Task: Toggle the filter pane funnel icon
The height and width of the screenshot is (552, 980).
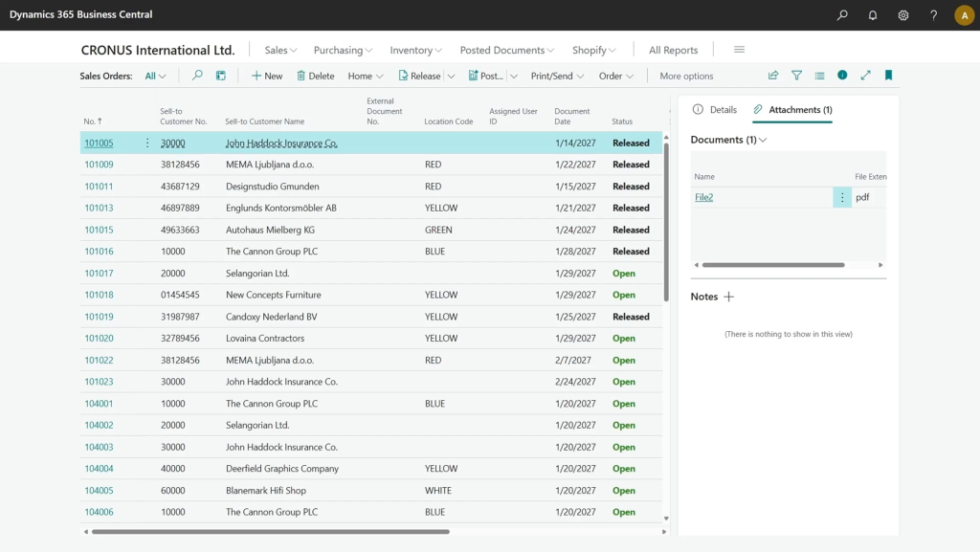Action: pos(796,76)
